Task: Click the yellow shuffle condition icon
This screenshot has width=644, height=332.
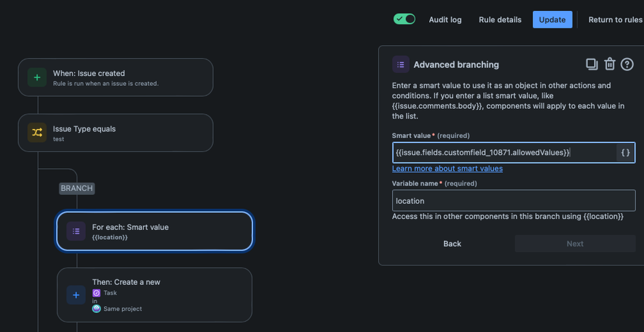Action: (37, 133)
